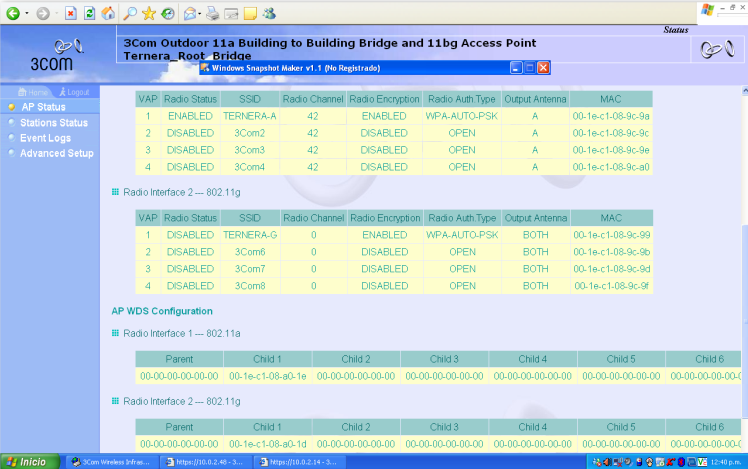The height and width of the screenshot is (469, 748).
Task: Open Favorites star icon
Action: point(149,14)
